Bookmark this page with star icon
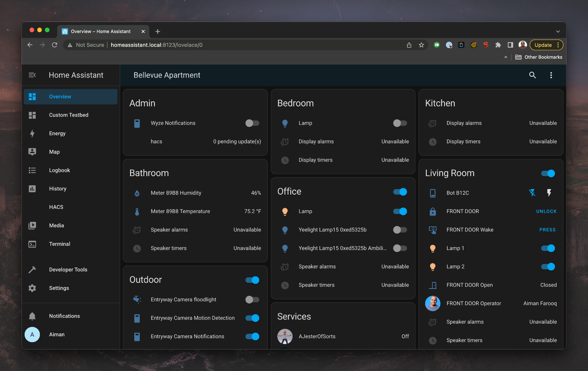The image size is (588, 371). [x=421, y=45]
